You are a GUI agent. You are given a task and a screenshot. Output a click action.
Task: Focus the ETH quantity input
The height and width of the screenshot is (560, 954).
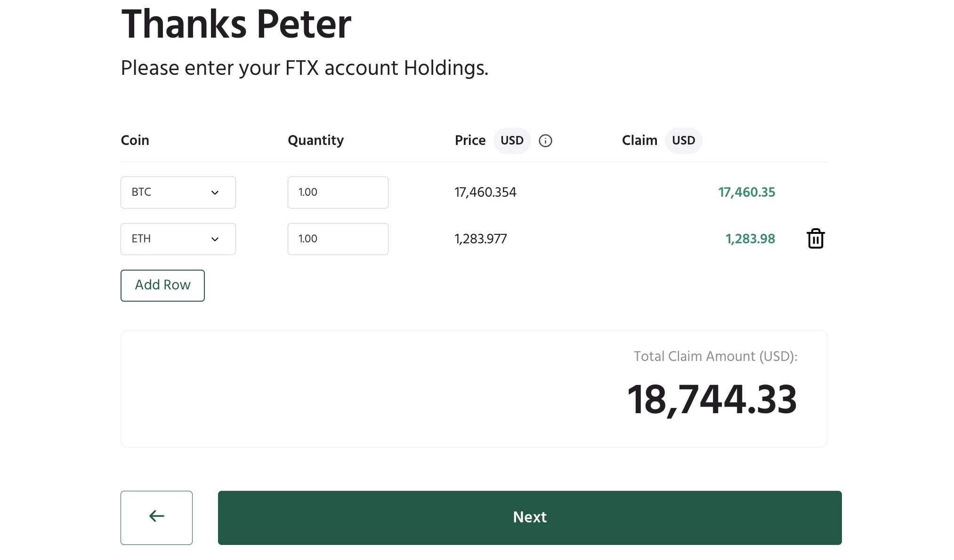[x=338, y=239]
